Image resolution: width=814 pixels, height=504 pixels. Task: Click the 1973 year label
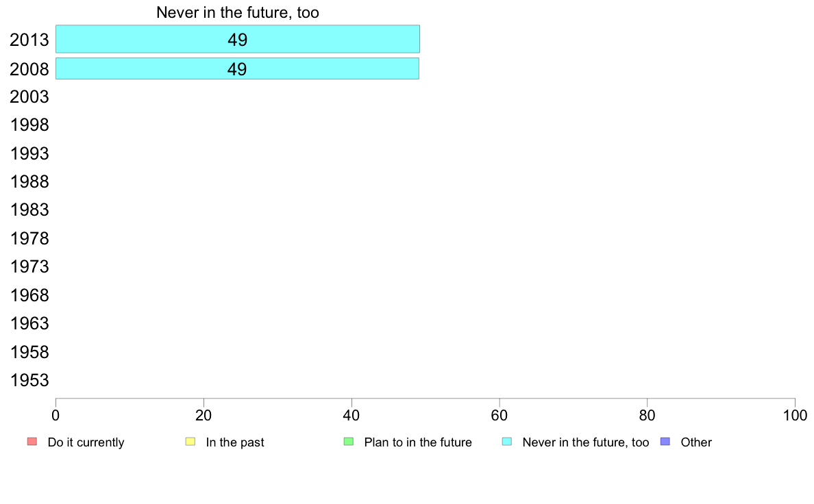click(x=29, y=267)
